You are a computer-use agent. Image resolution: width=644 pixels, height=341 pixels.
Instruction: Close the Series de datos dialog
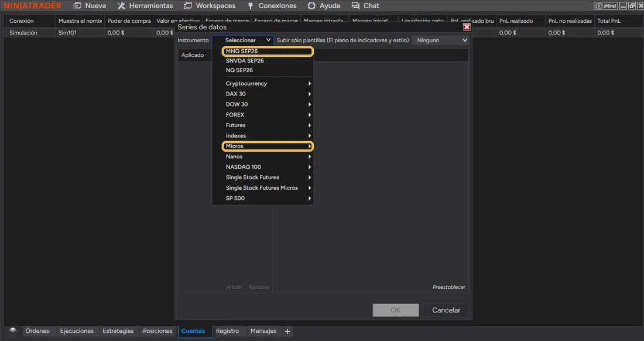tap(467, 27)
